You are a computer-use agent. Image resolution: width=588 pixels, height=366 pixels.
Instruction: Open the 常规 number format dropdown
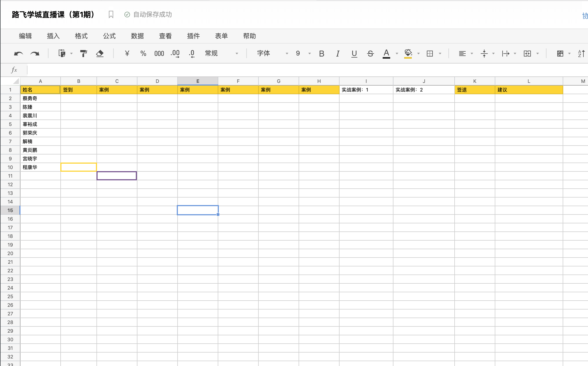point(222,53)
